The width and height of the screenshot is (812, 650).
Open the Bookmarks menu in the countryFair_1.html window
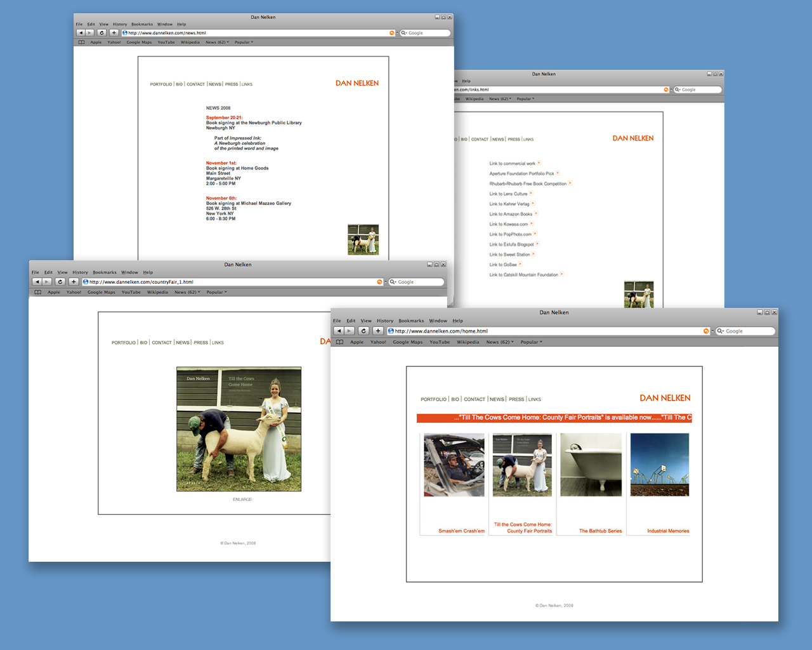click(x=105, y=272)
